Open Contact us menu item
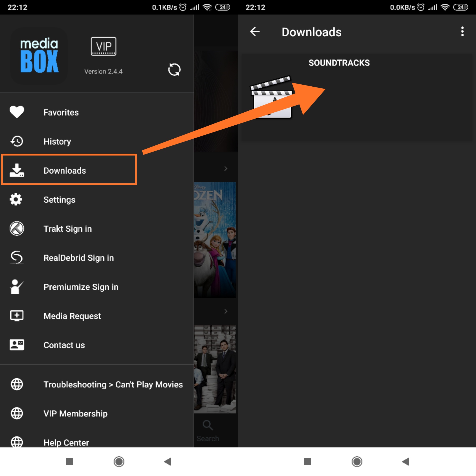 click(x=64, y=345)
